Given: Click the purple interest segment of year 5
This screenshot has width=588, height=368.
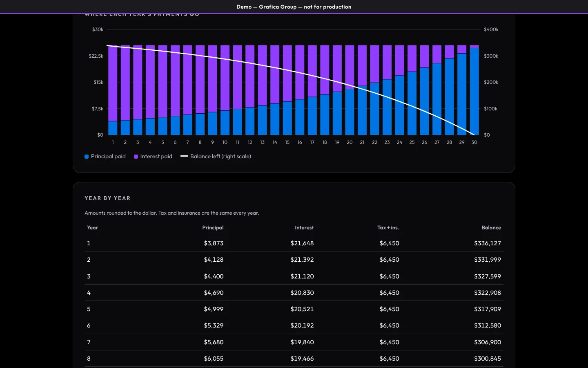Looking at the screenshot, I should click(x=163, y=81).
